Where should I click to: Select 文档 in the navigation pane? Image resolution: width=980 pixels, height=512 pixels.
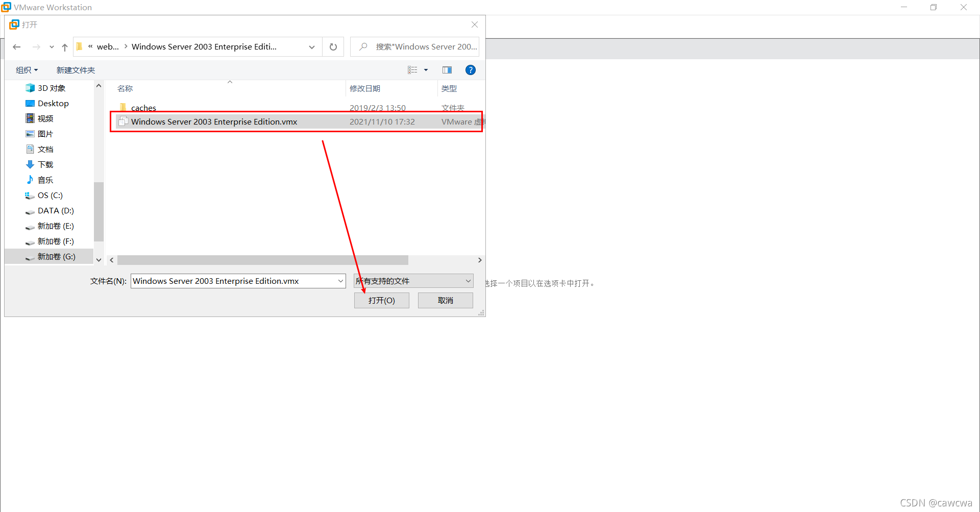49,149
